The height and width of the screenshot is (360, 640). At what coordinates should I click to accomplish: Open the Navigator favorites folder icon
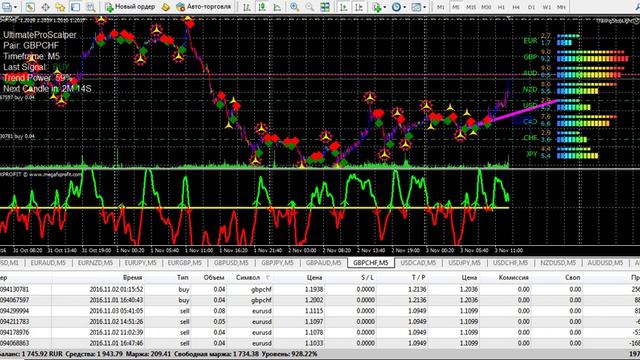click(x=60, y=7)
